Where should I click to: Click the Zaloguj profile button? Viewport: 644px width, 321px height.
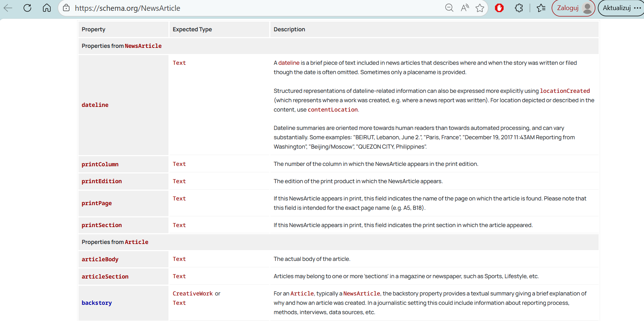point(573,8)
